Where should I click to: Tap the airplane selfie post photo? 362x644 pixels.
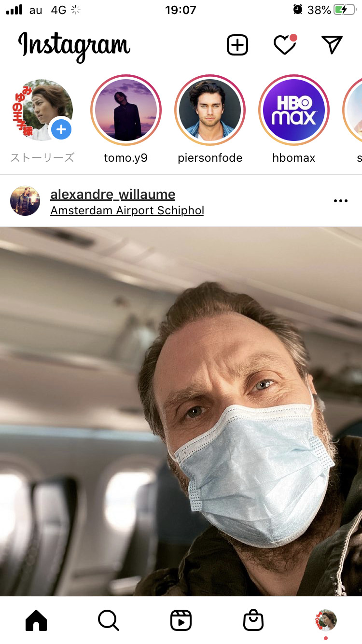click(181, 411)
